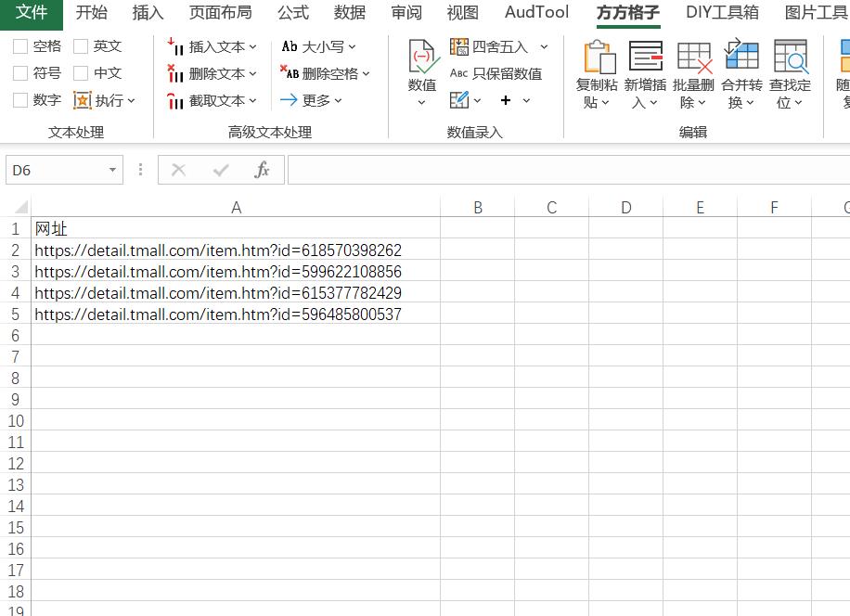Click the 截取文本 extract text icon

click(175, 100)
